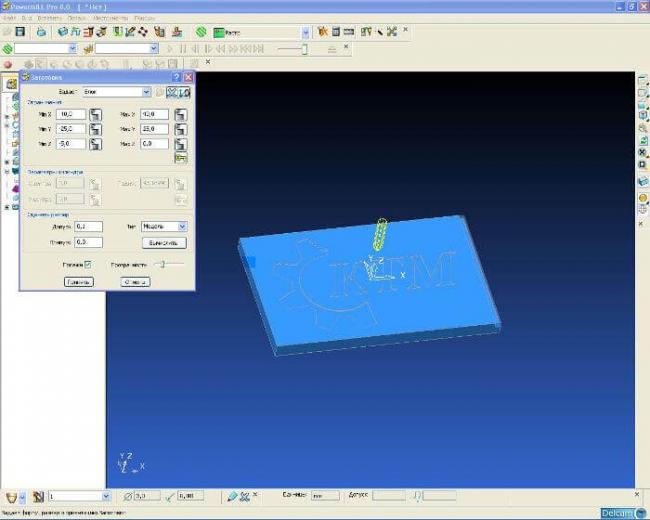Click the printer icon in main toolbar

(x=41, y=32)
